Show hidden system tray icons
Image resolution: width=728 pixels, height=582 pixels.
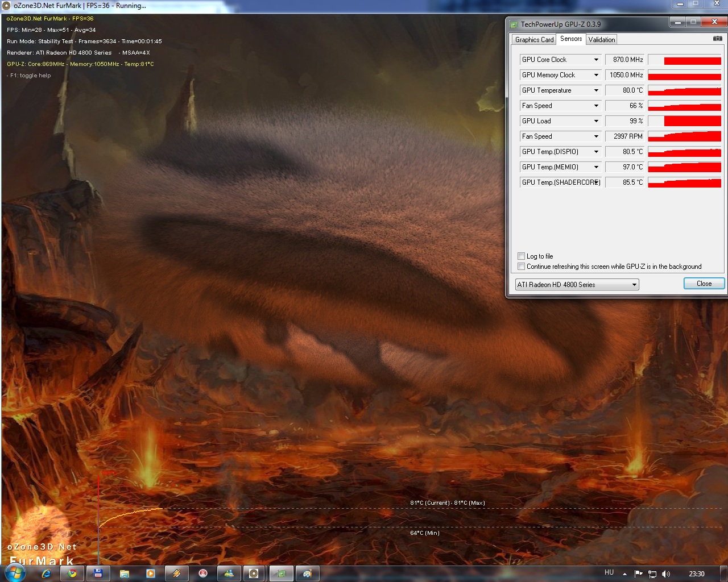(624, 574)
